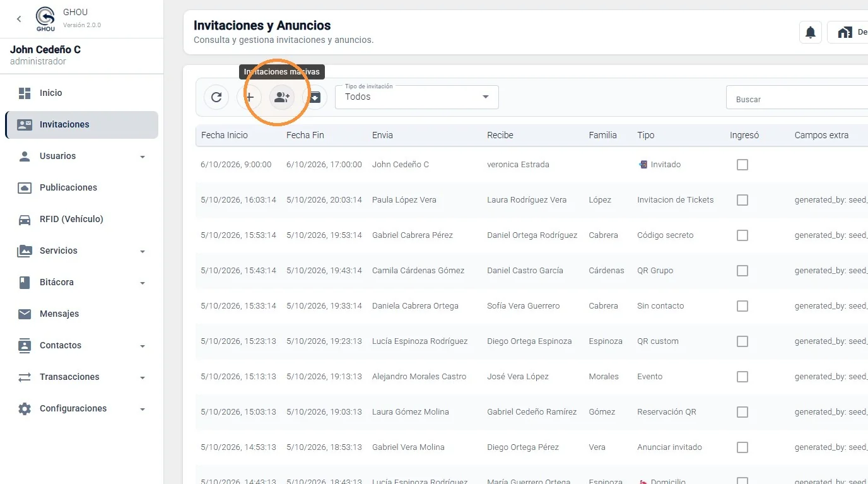868x484 pixels.
Task: Sort by Recibe column header
Action: click(500, 135)
